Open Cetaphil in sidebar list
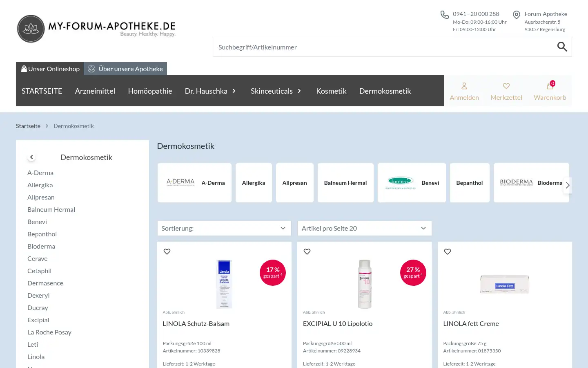The width and height of the screenshot is (588, 368). pyautogui.click(x=39, y=271)
